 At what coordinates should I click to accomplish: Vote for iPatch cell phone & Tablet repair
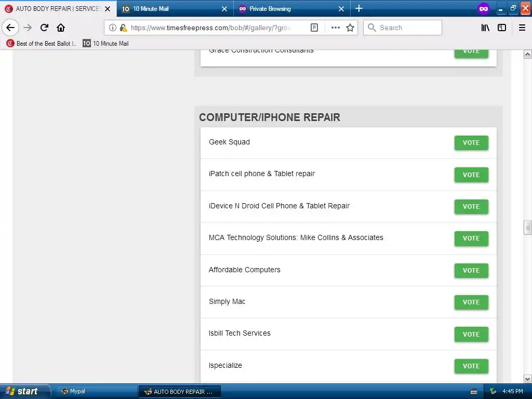point(471,175)
